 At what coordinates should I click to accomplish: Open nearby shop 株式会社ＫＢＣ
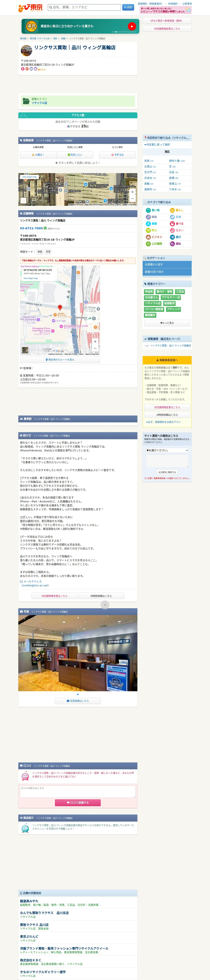click(30, 960)
